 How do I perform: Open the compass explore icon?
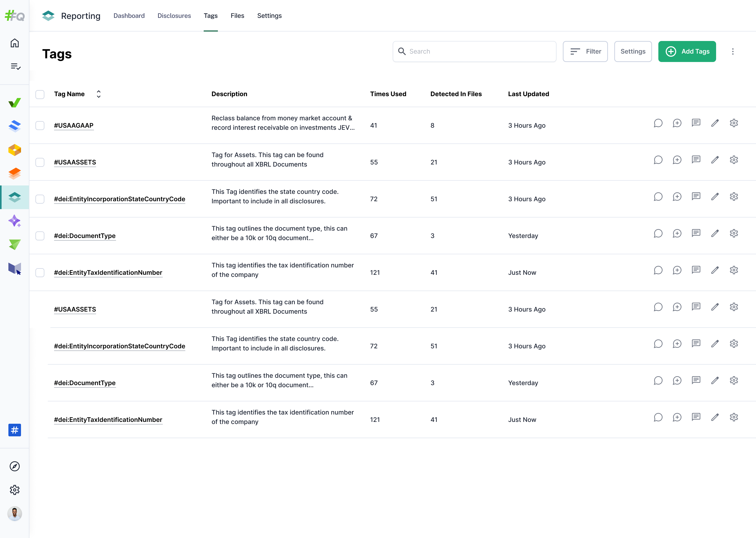pyautogui.click(x=14, y=466)
